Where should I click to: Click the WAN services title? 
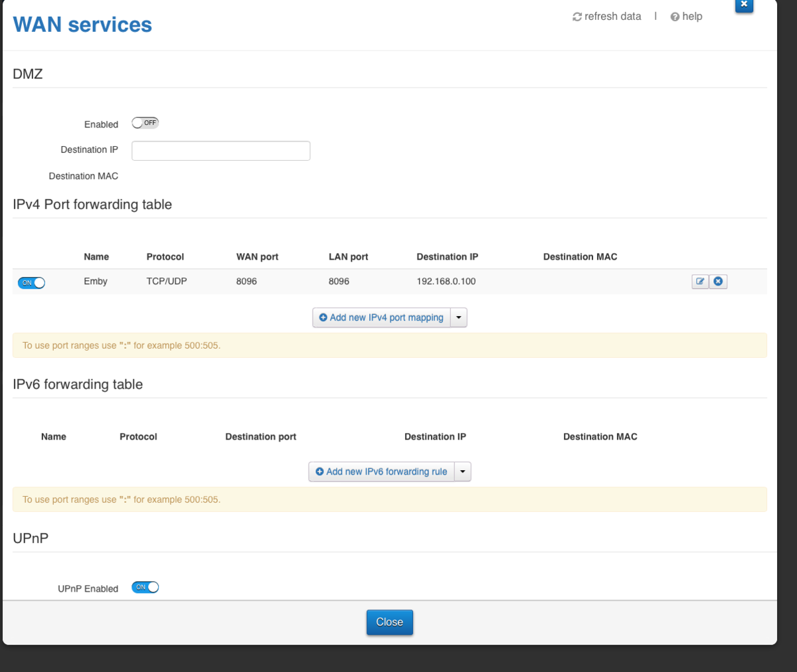pyautogui.click(x=82, y=25)
